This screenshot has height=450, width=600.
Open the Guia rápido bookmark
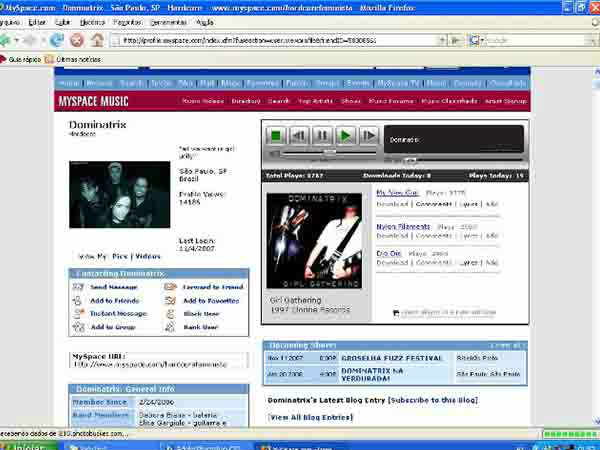21,59
